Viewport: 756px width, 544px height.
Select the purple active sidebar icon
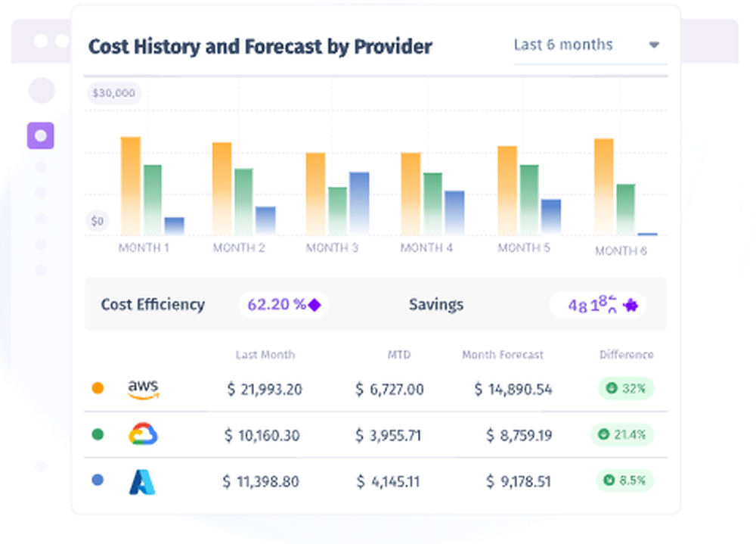(x=41, y=135)
